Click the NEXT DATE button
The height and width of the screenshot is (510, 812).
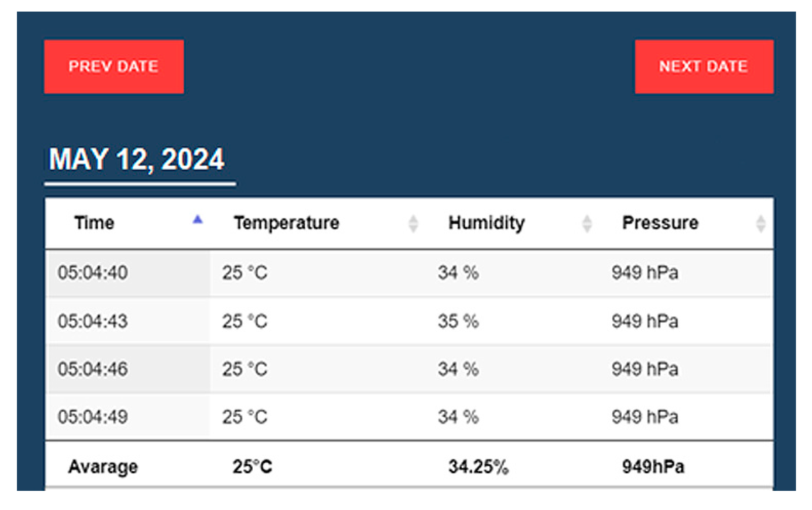click(x=704, y=67)
